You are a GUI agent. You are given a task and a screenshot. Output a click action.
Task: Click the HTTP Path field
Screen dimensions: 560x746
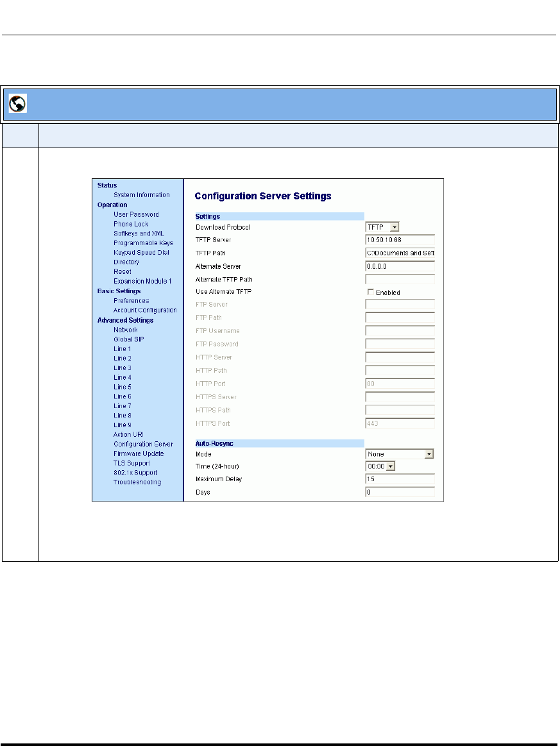tap(400, 370)
